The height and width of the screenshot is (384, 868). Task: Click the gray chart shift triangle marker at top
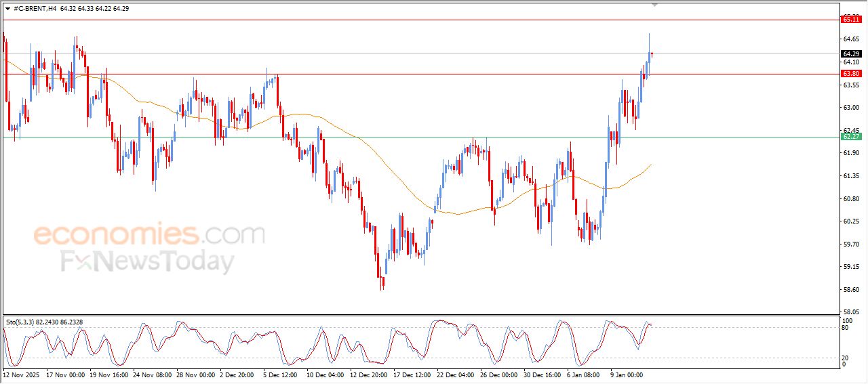[x=654, y=5]
